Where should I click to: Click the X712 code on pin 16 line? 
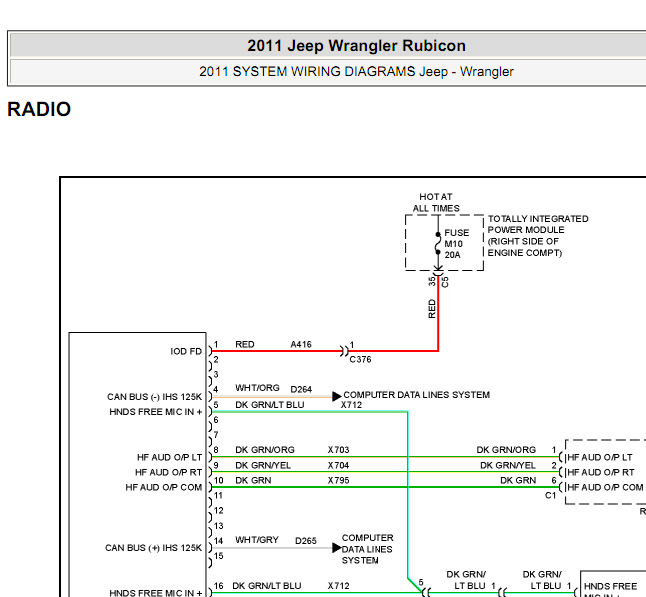click(338, 585)
